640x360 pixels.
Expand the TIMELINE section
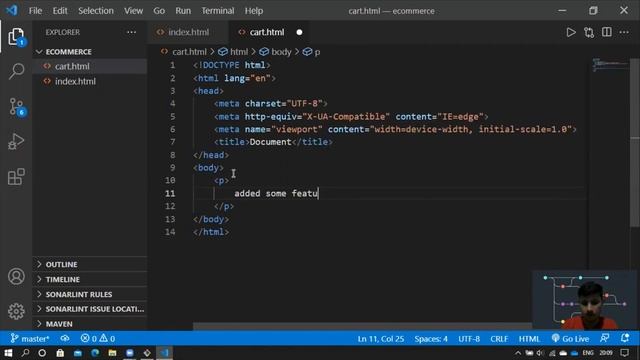tap(90, 280)
